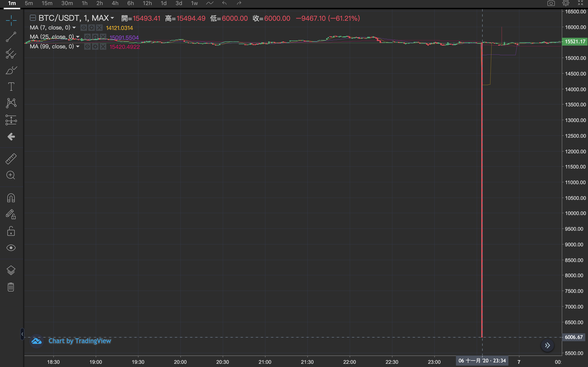Select the pitchfork drawing tool
588x367 pixels.
point(11,54)
